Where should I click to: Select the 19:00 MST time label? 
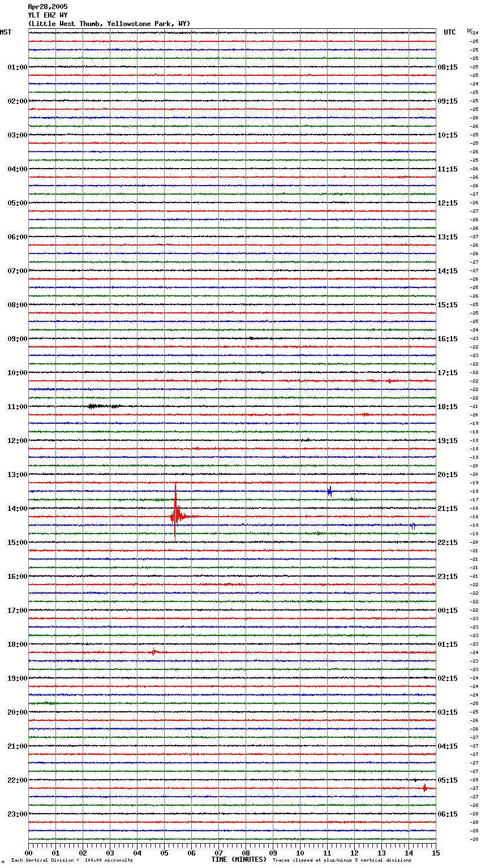tap(18, 678)
